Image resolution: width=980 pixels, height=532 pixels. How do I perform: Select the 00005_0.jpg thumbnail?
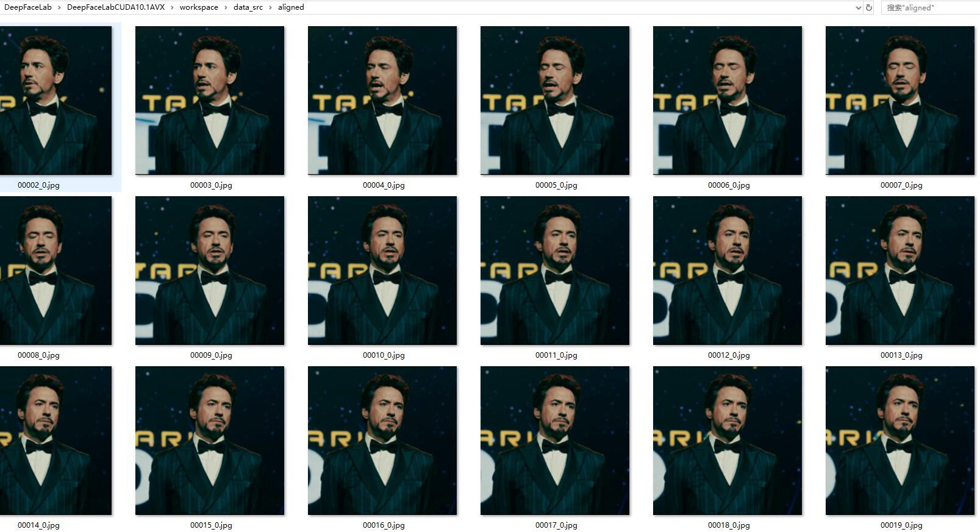click(555, 101)
